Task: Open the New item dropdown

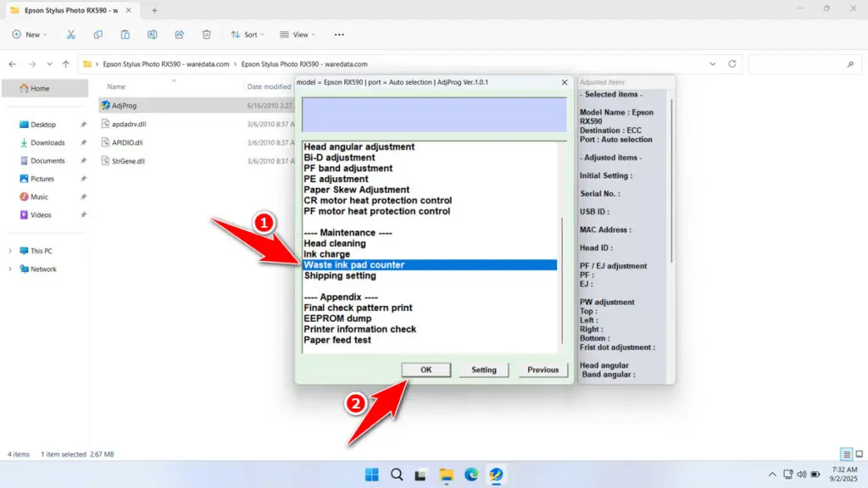Action: [x=30, y=35]
